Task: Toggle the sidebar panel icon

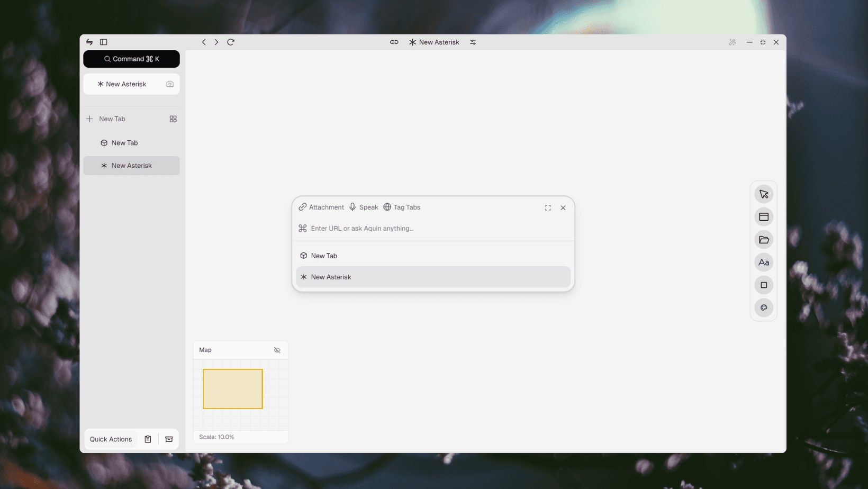Action: pos(104,42)
